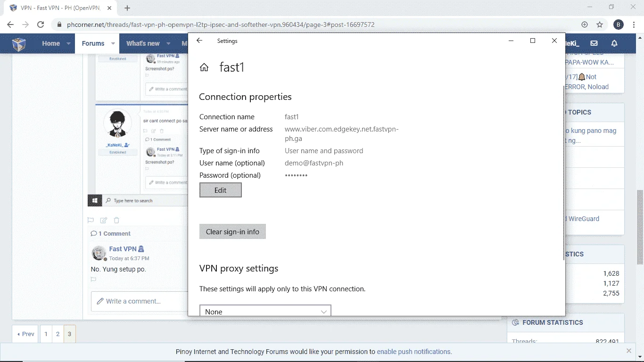Bookmark this page with the star icon
Viewport: 644px width, 362px height.
coord(600,25)
